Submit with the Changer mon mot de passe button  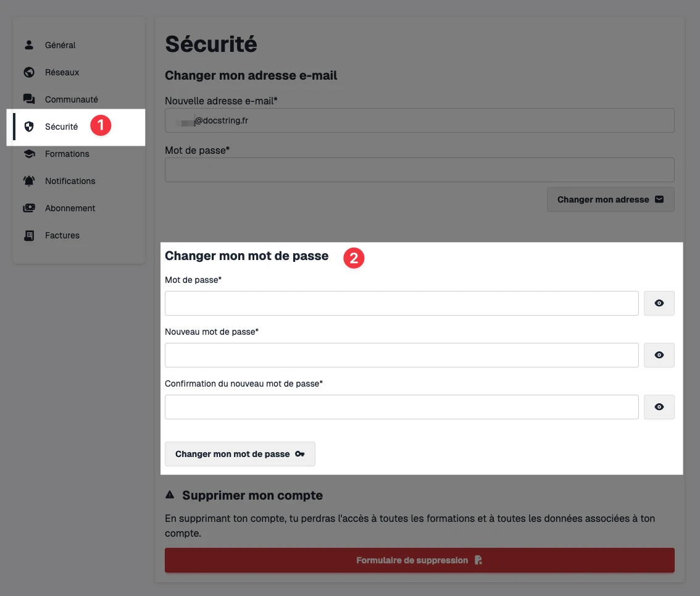point(240,454)
